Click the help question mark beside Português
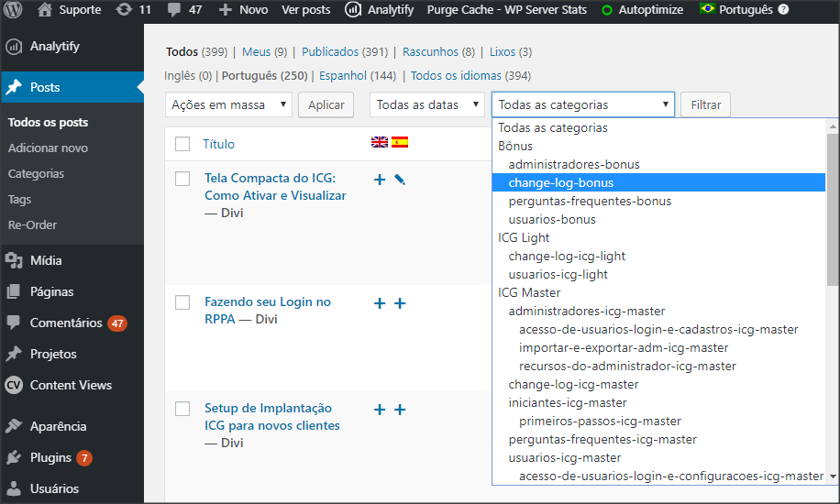This screenshot has height=504, width=840. [x=783, y=10]
